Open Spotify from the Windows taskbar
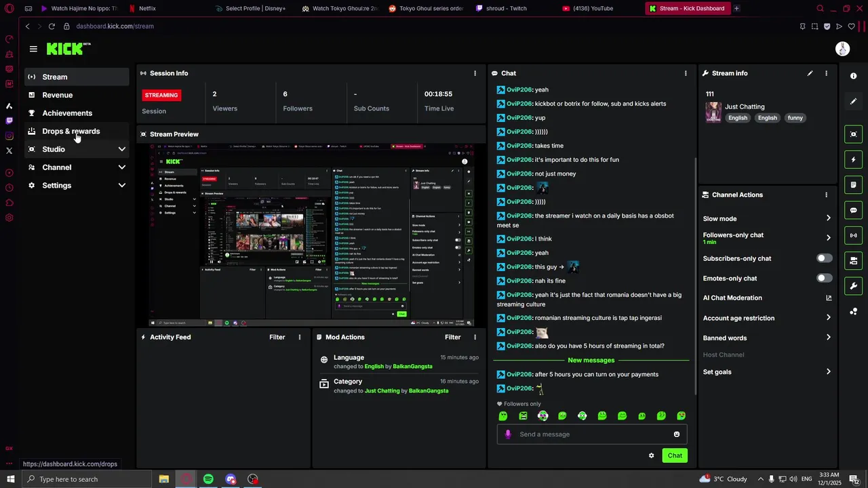868x488 pixels. [208, 479]
